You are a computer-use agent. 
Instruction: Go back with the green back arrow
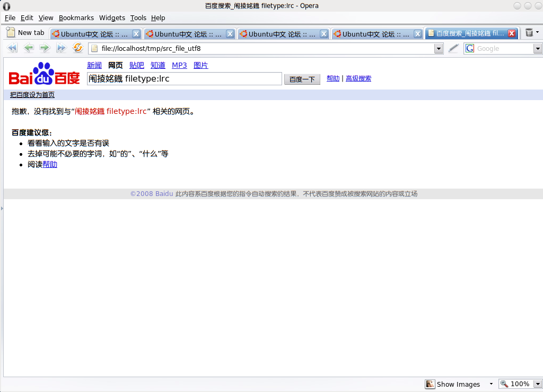(29, 48)
